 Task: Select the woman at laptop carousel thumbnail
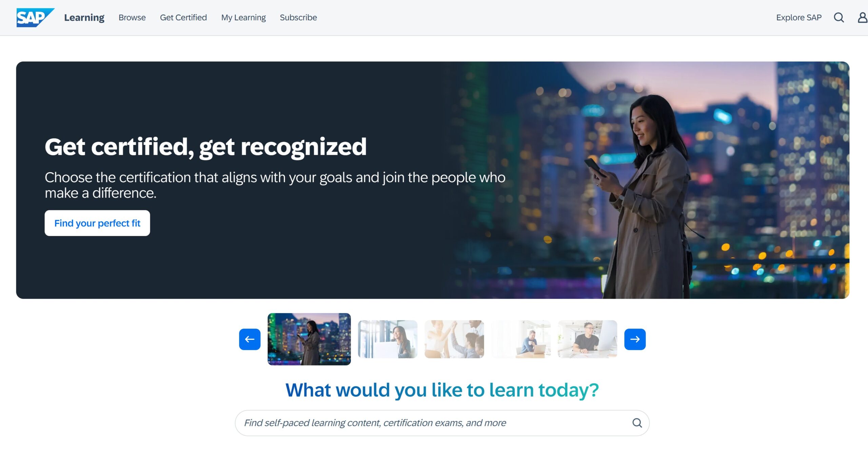388,339
